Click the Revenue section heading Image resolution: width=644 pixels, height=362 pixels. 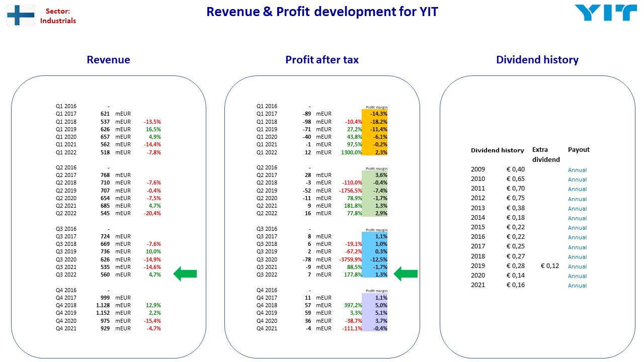[108, 60]
